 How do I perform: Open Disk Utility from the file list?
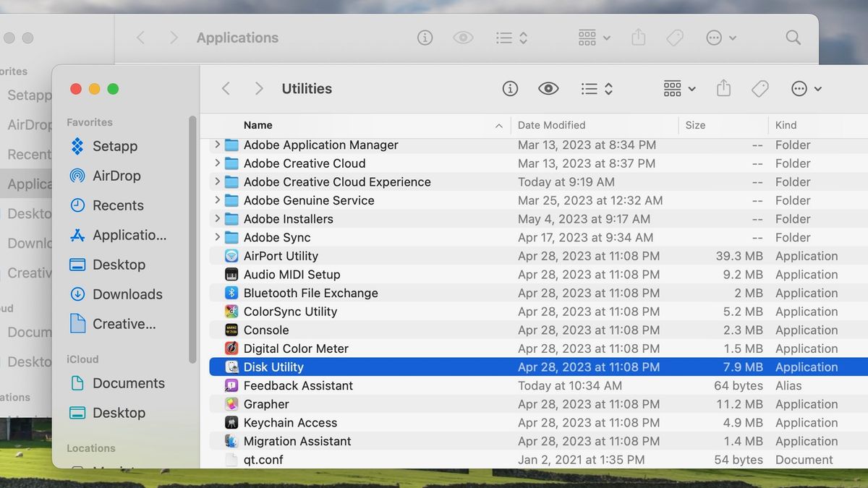(x=275, y=367)
